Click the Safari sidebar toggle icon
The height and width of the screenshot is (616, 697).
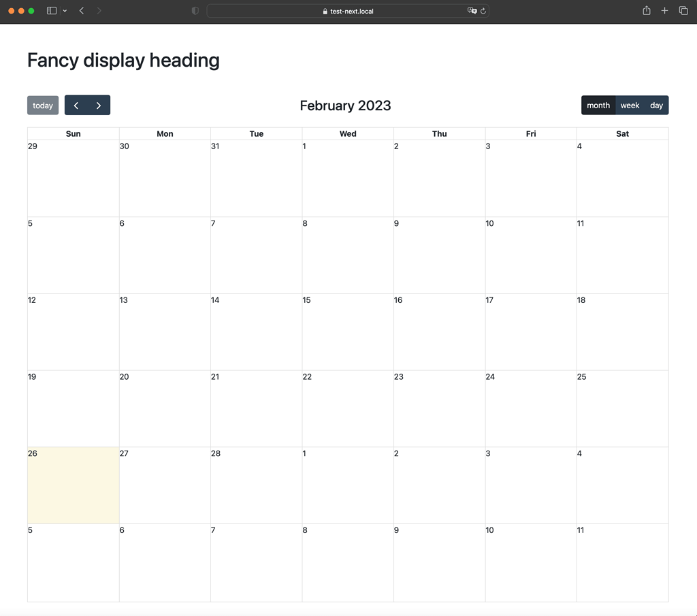(51, 11)
